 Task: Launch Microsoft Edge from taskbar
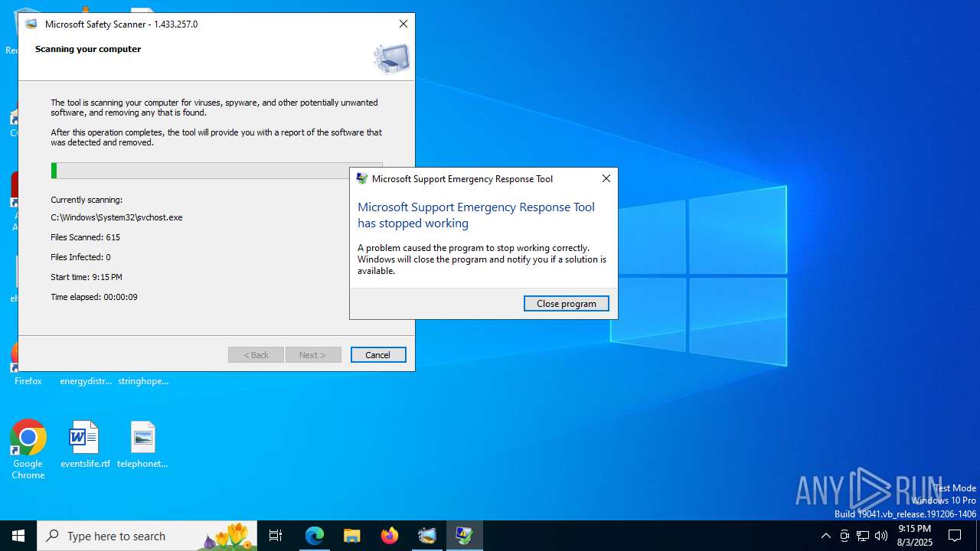[x=315, y=536]
